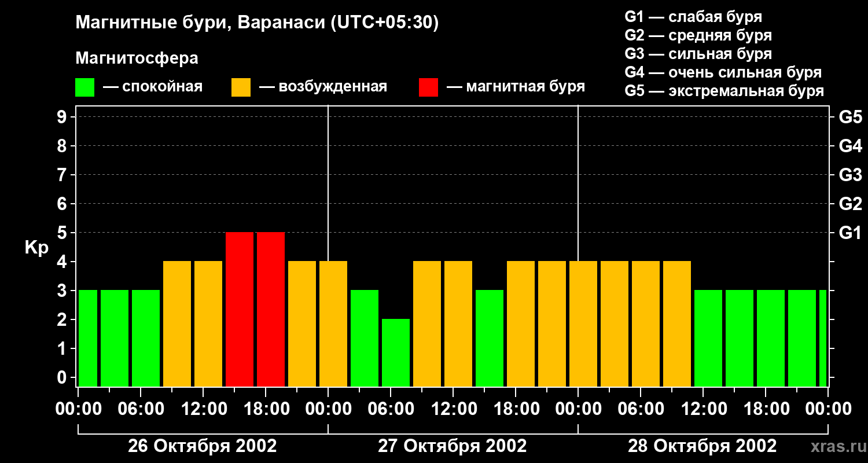Click the 26 Октября 2002 date label

(x=203, y=446)
